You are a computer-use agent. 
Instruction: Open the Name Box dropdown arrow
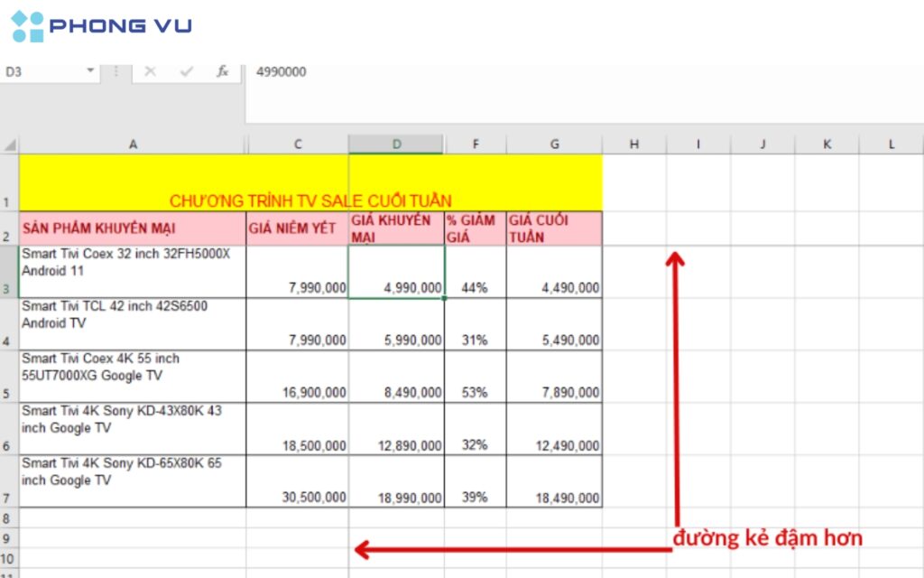(90, 70)
